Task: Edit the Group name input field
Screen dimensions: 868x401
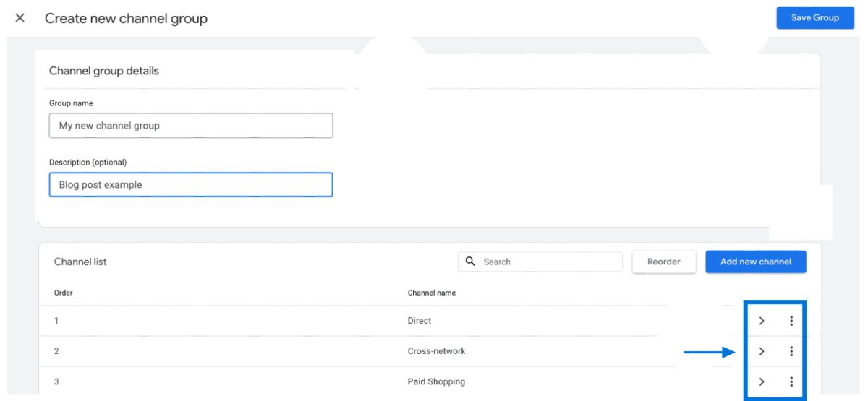Action: pyautogui.click(x=191, y=125)
